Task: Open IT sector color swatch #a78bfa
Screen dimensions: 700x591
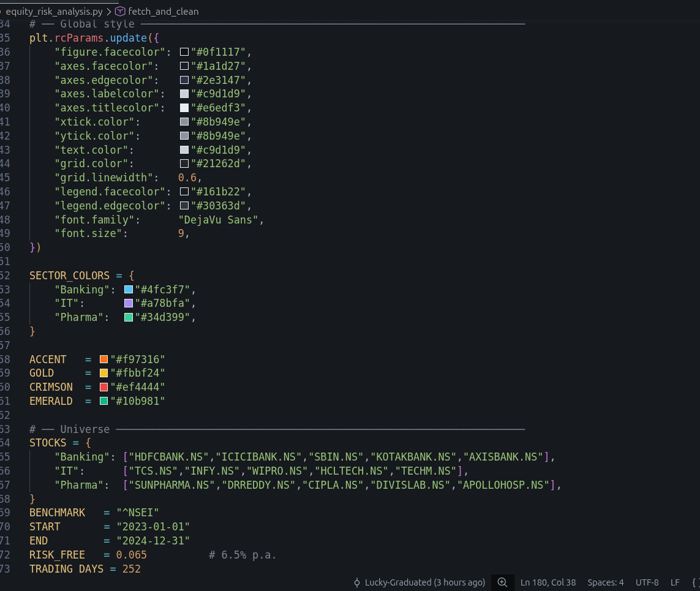Action: point(129,304)
